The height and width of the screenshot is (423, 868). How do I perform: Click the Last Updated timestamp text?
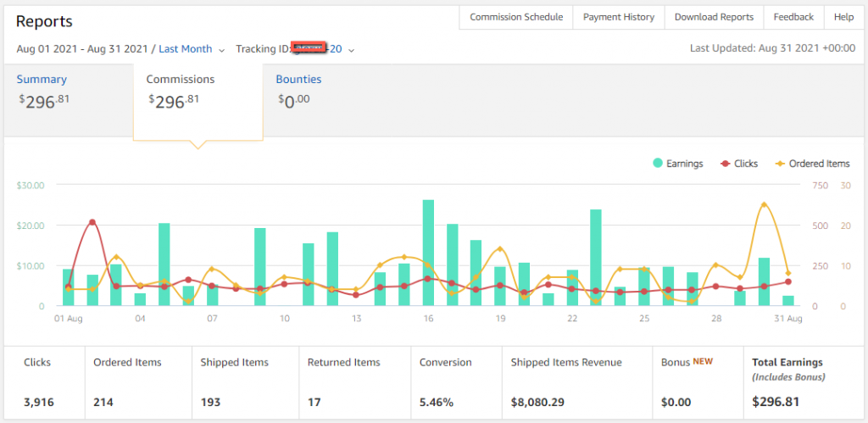point(772,48)
